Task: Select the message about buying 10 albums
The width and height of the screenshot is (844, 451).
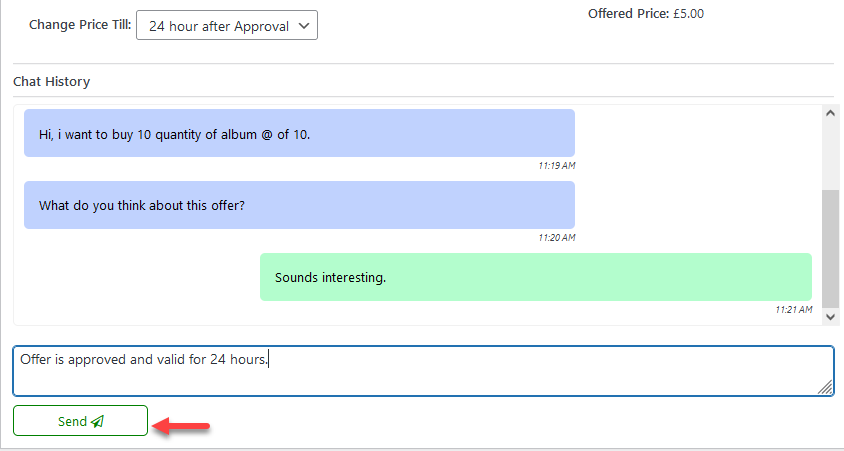Action: (x=299, y=133)
